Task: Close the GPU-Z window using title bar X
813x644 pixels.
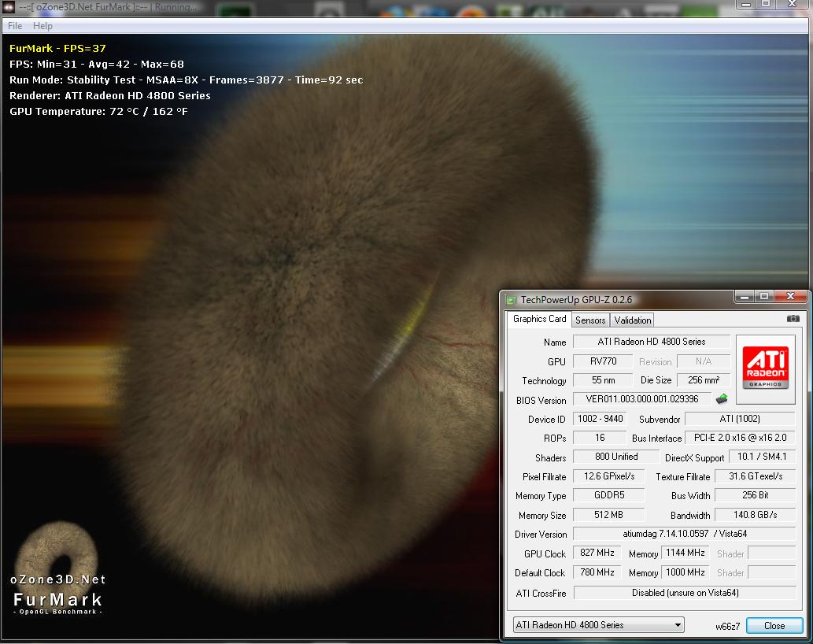Action: click(x=790, y=297)
